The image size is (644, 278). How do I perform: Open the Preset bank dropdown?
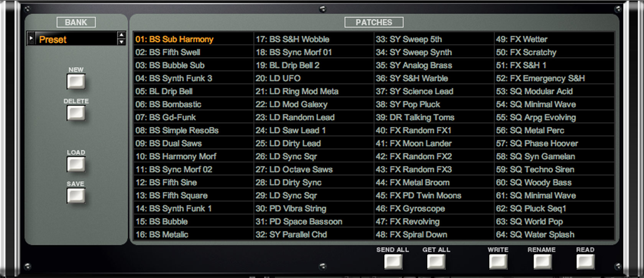coord(77,39)
